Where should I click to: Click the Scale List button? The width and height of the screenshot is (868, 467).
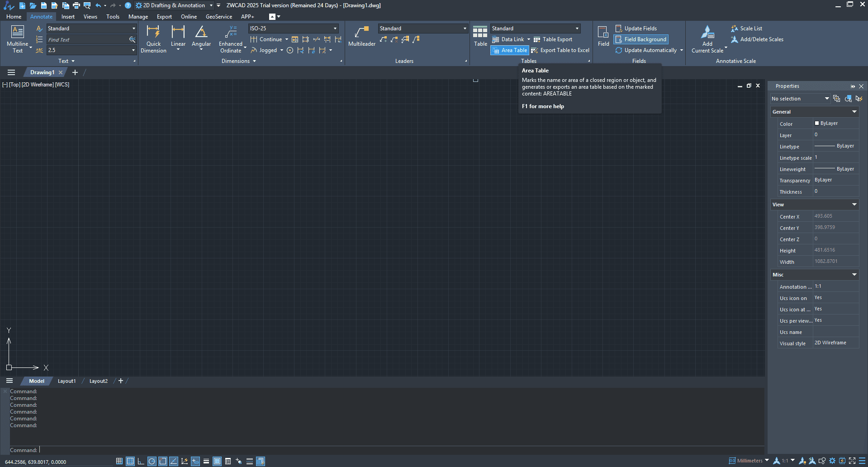tap(746, 29)
